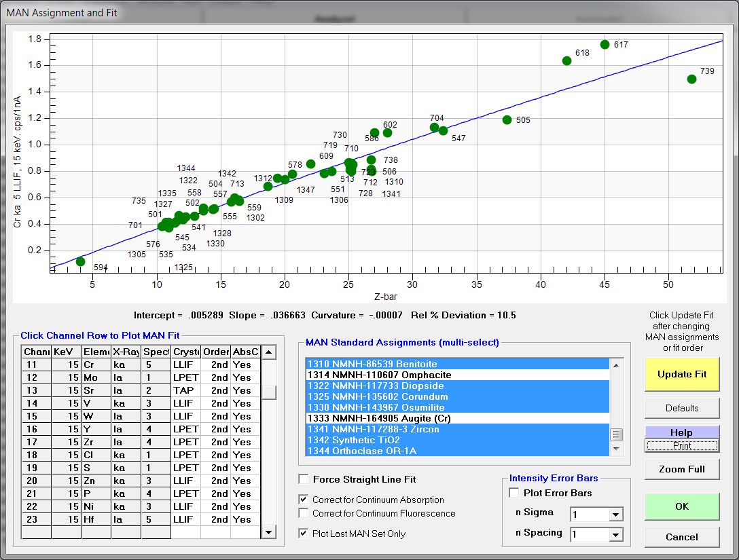Open the n Sigma dropdown
739x560 pixels.
click(x=615, y=515)
